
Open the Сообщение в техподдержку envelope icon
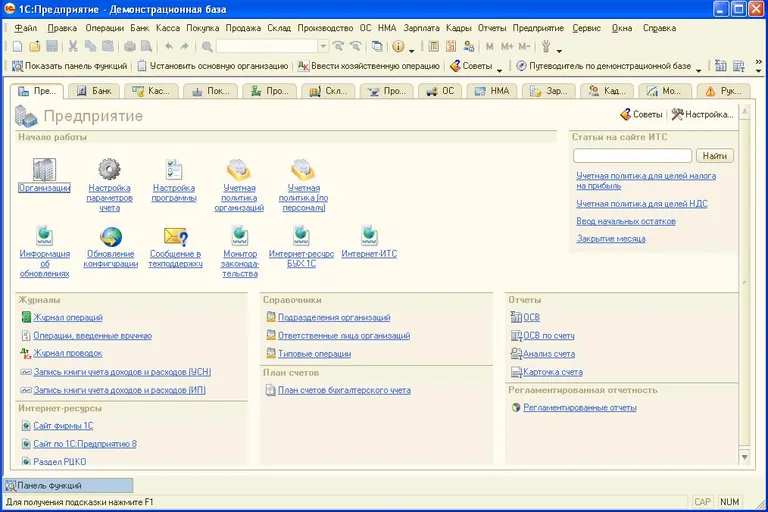point(176,236)
